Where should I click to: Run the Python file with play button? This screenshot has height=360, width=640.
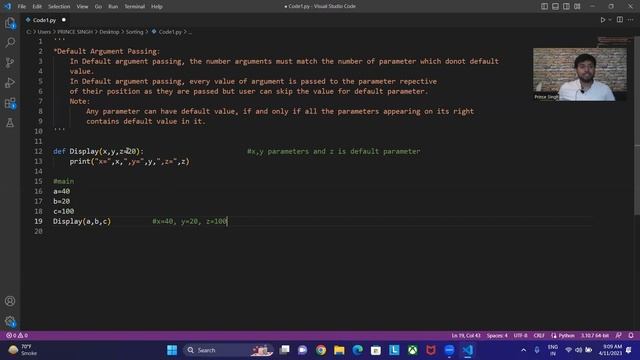(602, 20)
